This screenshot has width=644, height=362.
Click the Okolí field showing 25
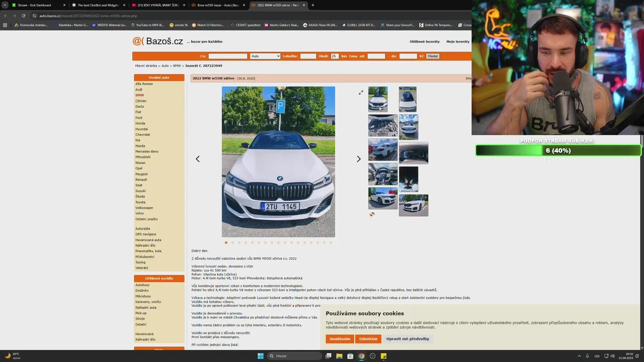coord(335,56)
